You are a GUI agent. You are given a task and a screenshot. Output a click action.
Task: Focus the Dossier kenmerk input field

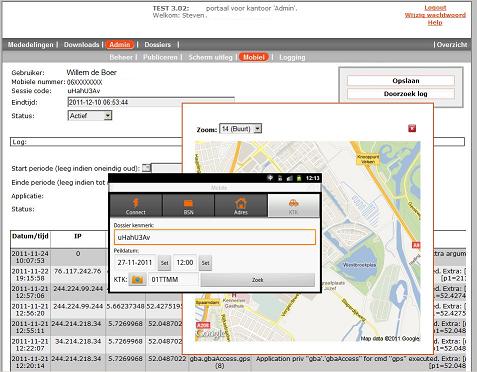215,237
